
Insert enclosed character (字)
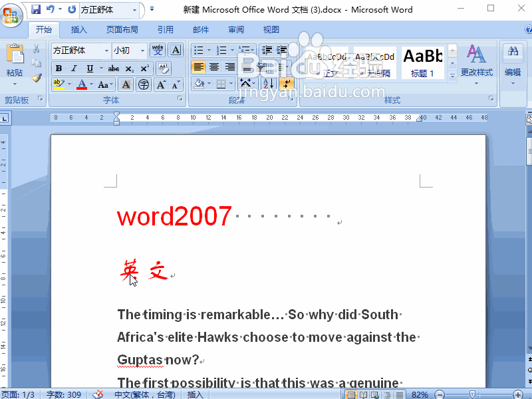pos(144,84)
